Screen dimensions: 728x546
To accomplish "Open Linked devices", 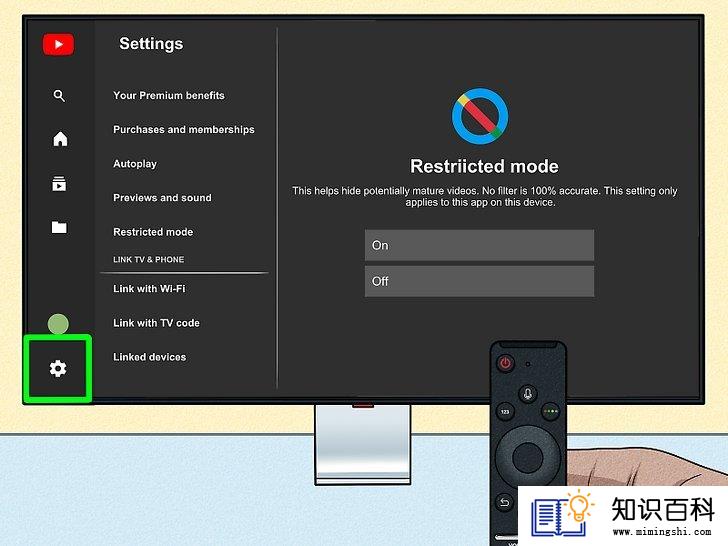I will (150, 357).
